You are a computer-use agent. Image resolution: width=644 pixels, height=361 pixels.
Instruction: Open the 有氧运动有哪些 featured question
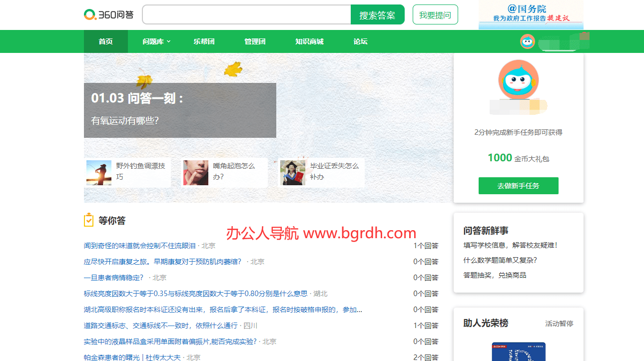tap(125, 120)
